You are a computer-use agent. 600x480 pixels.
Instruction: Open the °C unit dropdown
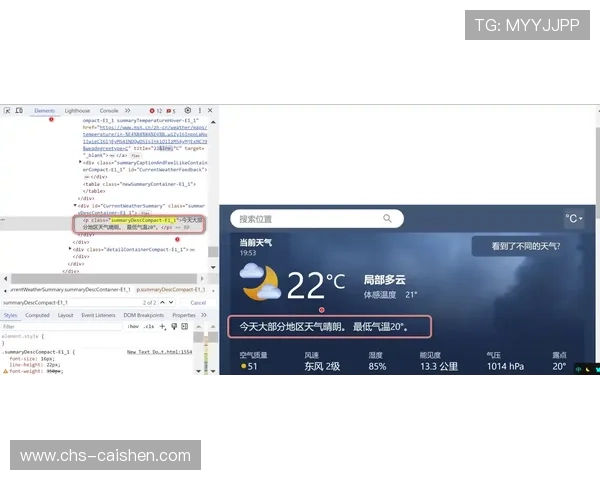pyautogui.click(x=574, y=219)
